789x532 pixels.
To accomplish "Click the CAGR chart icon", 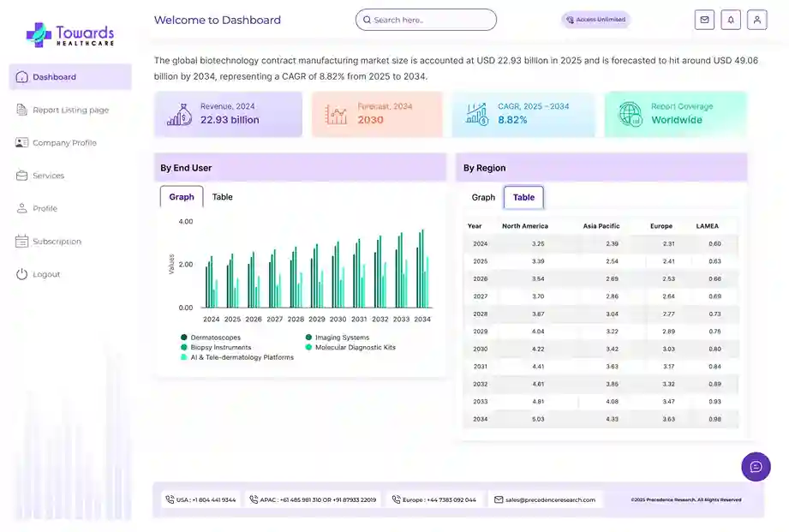I will coord(476,115).
